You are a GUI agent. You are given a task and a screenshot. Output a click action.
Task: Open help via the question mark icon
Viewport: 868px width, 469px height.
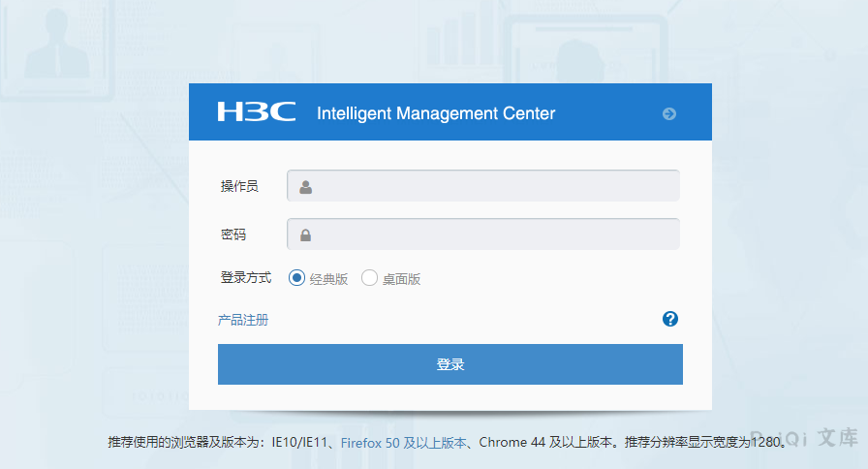(x=669, y=319)
